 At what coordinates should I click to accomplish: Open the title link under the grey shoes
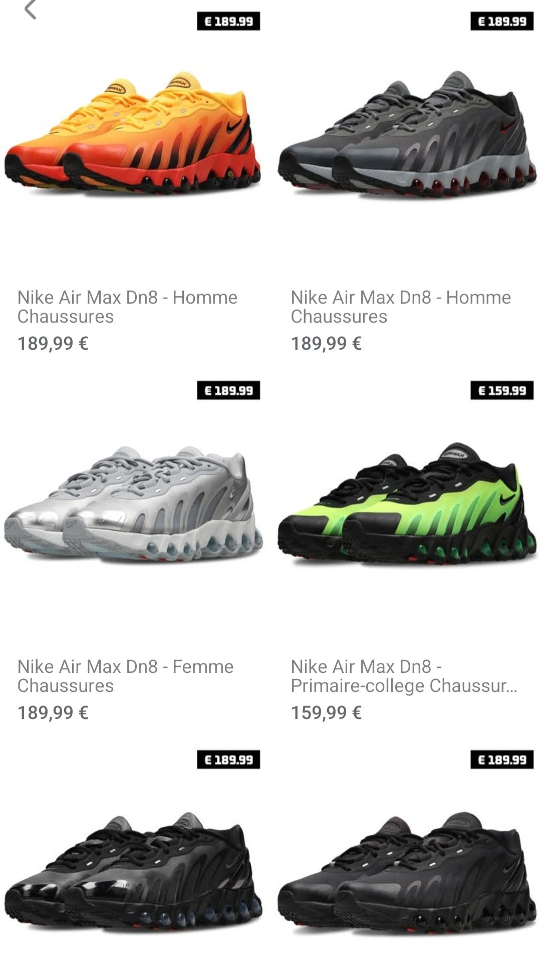(401, 307)
